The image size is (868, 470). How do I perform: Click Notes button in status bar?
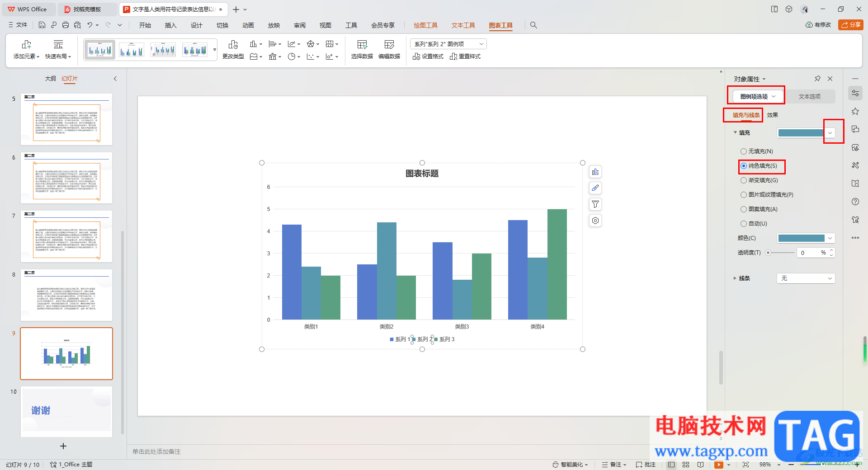coord(614,465)
